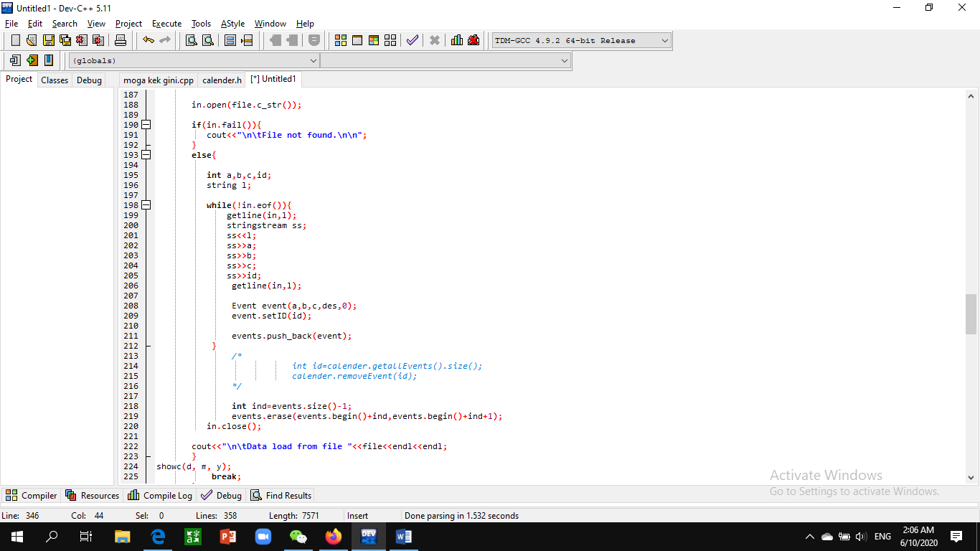This screenshot has width=980, height=551.
Task: Open the Project menu
Action: [128, 24]
